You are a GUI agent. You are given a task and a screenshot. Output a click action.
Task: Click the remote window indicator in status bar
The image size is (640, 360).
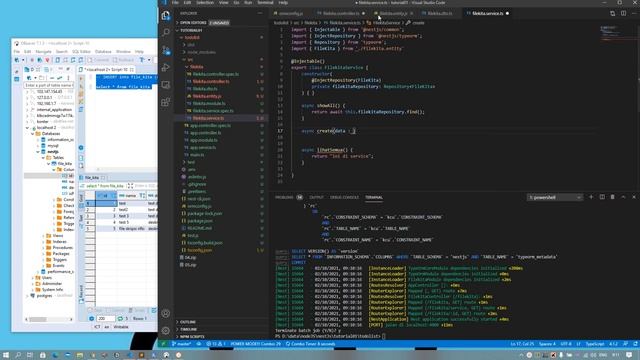[163, 344]
